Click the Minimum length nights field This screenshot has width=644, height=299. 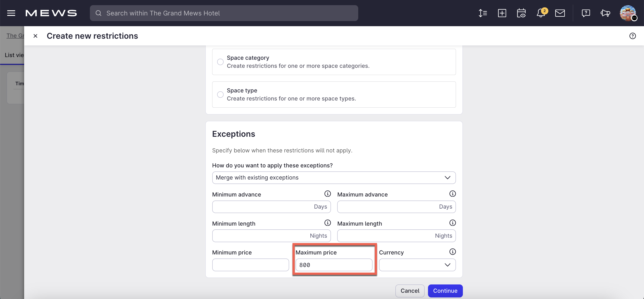271,236
